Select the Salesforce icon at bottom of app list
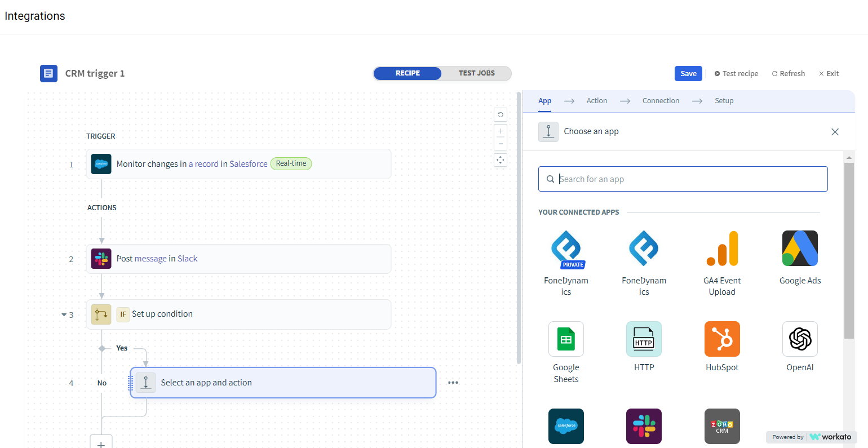Viewport: 868px width, 448px height. click(566, 426)
